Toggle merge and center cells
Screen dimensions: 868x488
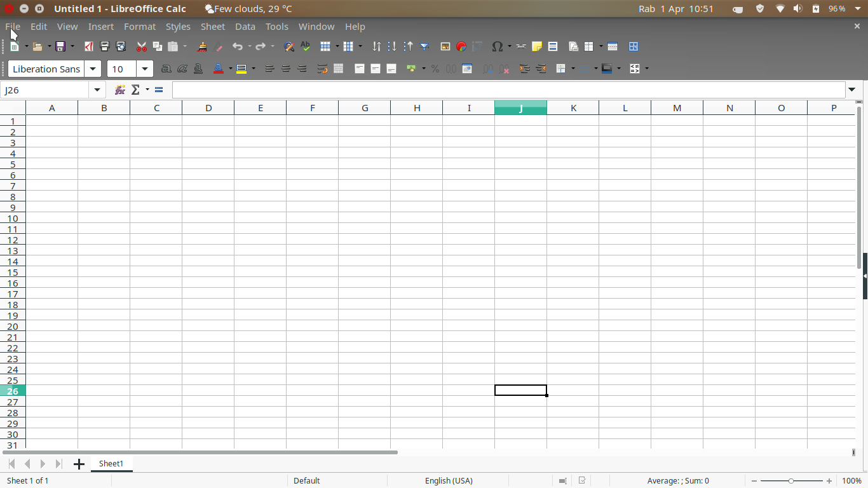coord(338,69)
